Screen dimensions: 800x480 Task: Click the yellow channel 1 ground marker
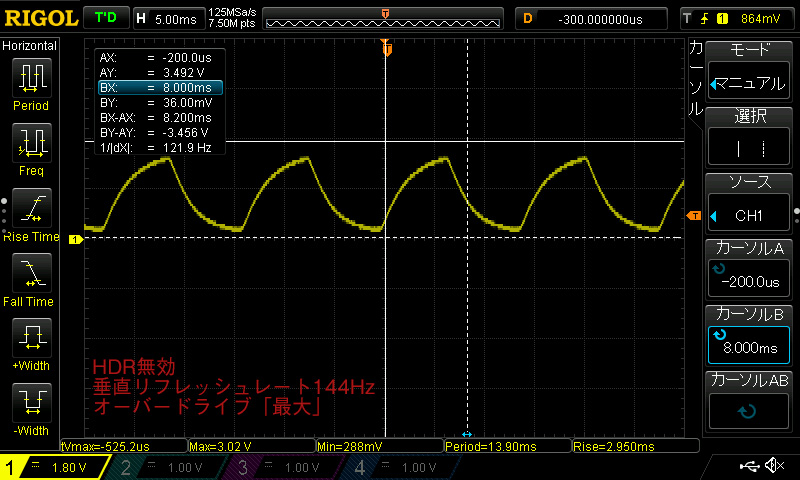76,239
